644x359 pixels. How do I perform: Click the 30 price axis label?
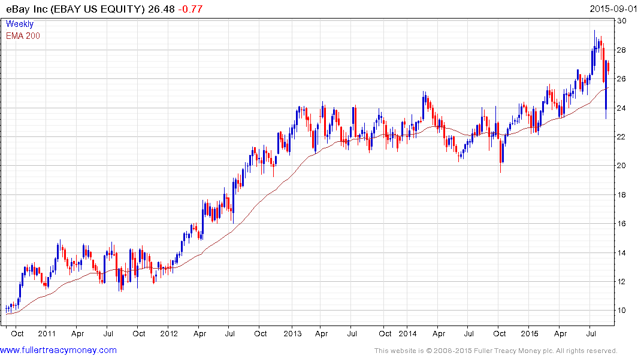click(622, 21)
